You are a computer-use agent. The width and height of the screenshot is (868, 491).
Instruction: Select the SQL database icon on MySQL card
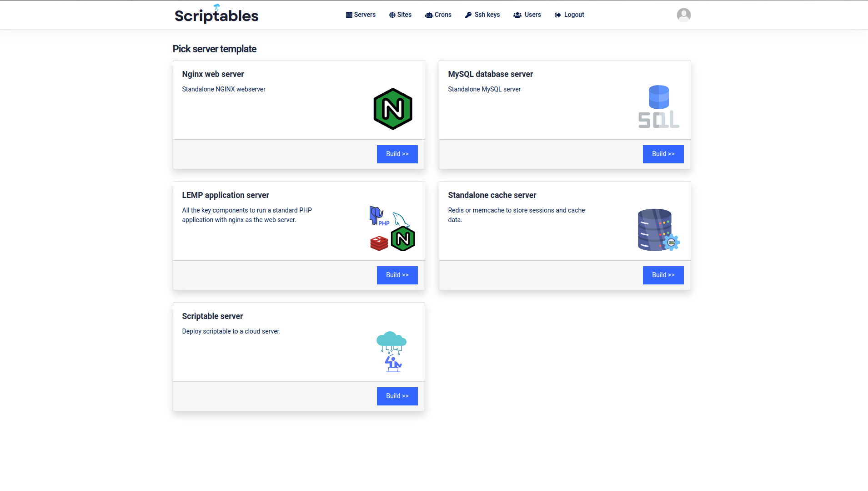pos(658,106)
